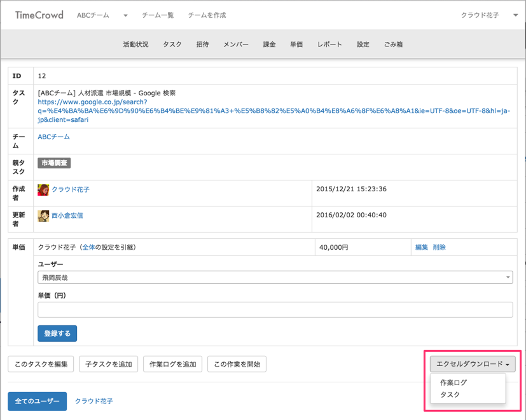Start work with この作業を開始 button
Screen dimensions: 526x420
237,364
